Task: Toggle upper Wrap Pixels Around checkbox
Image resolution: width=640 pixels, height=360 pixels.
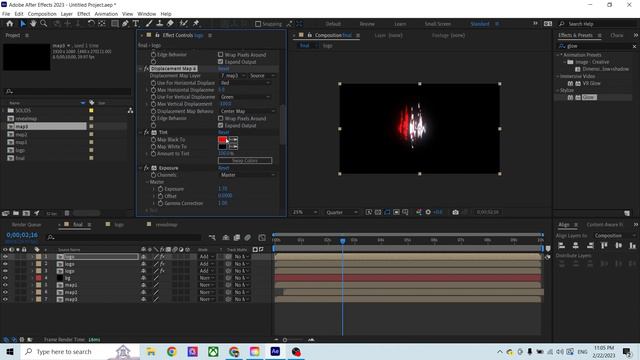Action: (x=220, y=54)
